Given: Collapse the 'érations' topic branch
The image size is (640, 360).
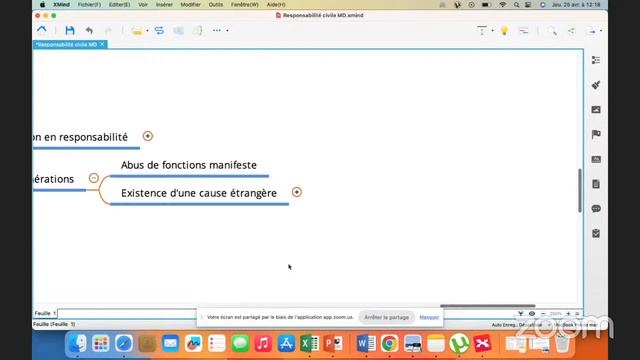Looking at the screenshot, I should pos(94,178).
